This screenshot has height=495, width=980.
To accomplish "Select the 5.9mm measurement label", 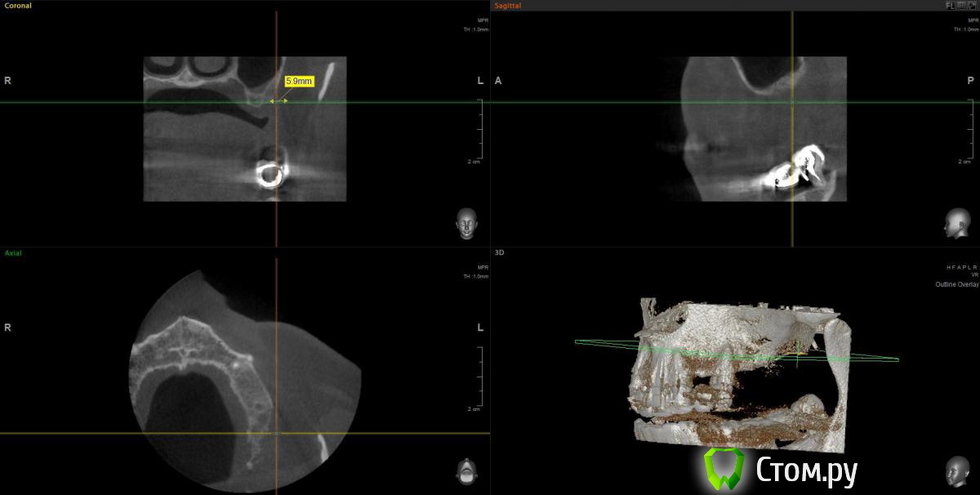I will (299, 82).
